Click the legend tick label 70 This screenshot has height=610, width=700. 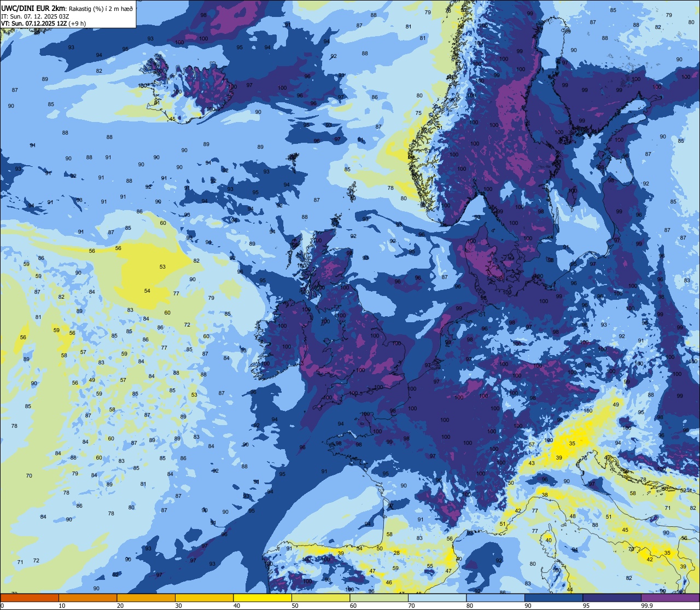[412, 606]
